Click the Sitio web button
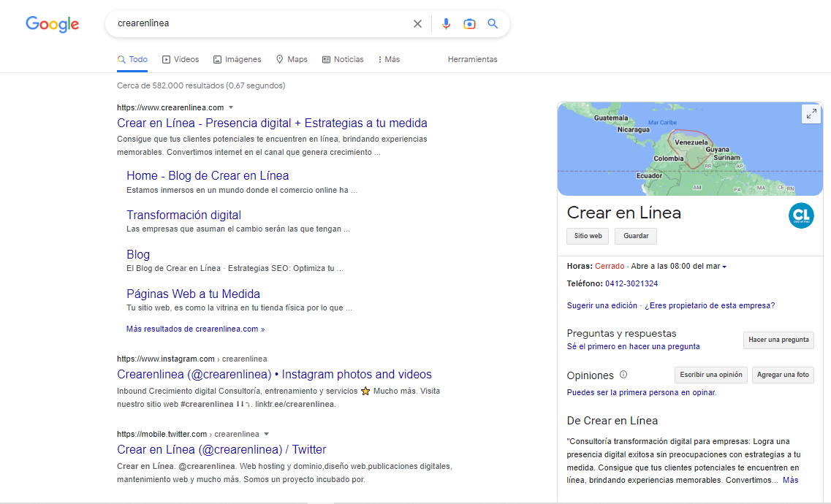The height and width of the screenshot is (504, 831). click(x=588, y=236)
